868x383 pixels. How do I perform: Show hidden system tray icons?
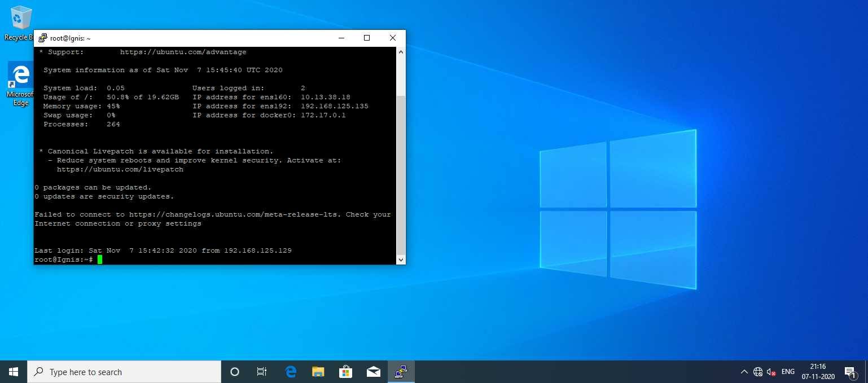(x=744, y=372)
